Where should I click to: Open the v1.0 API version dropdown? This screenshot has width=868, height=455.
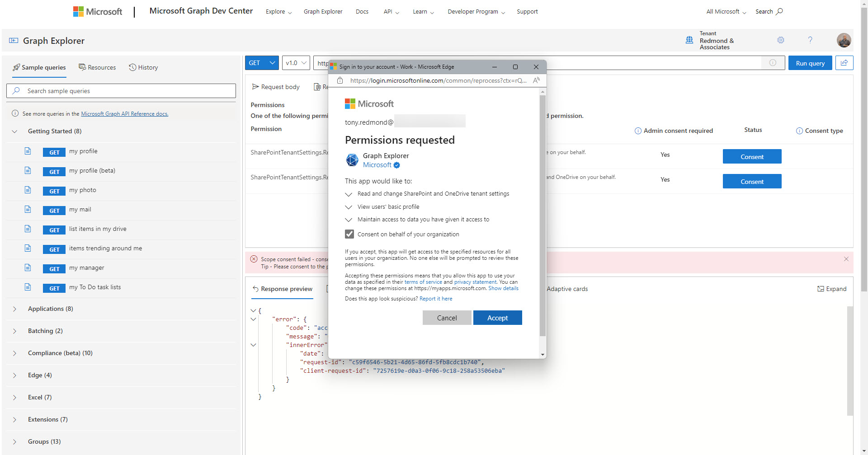(296, 63)
